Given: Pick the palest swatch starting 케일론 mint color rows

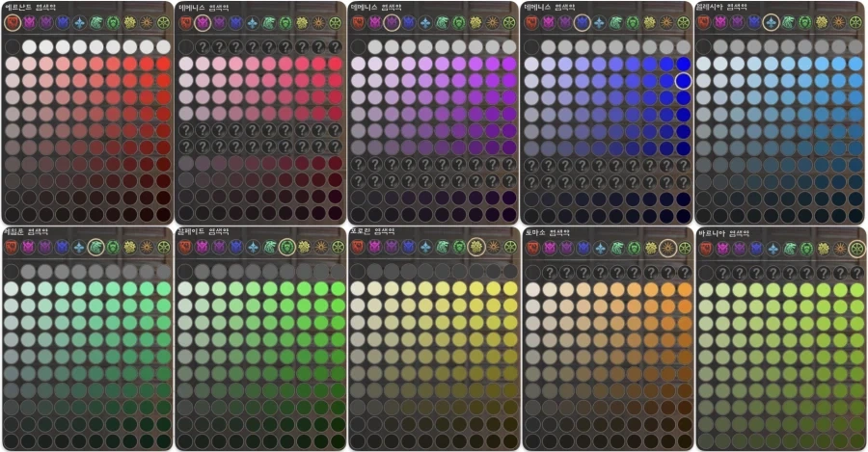Looking at the screenshot, I should point(11,288).
